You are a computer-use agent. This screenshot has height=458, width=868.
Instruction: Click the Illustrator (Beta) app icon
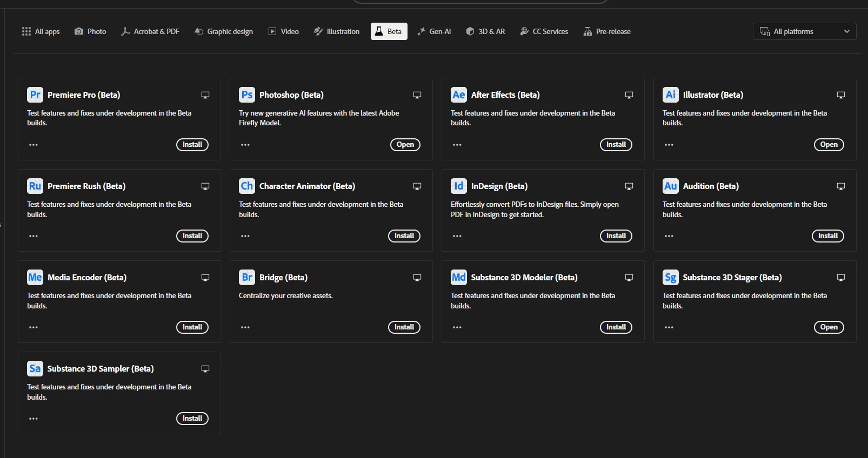tap(671, 95)
